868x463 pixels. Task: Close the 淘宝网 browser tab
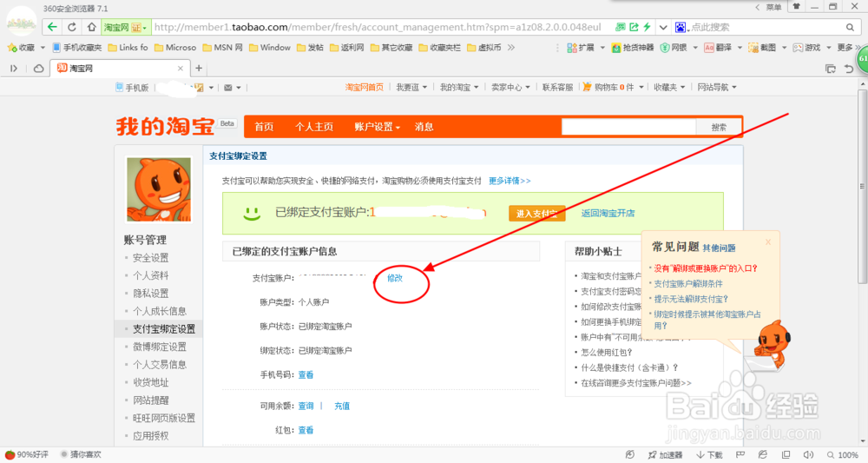click(181, 68)
